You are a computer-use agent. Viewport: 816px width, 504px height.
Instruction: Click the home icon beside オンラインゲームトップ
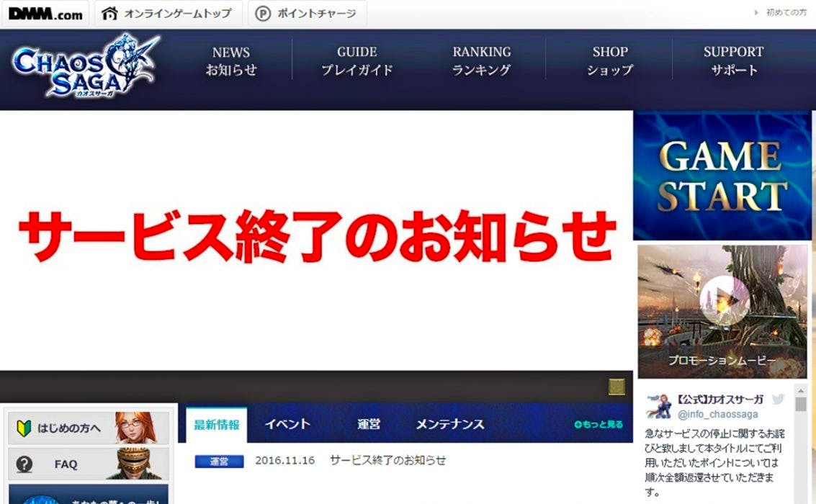[x=109, y=14]
